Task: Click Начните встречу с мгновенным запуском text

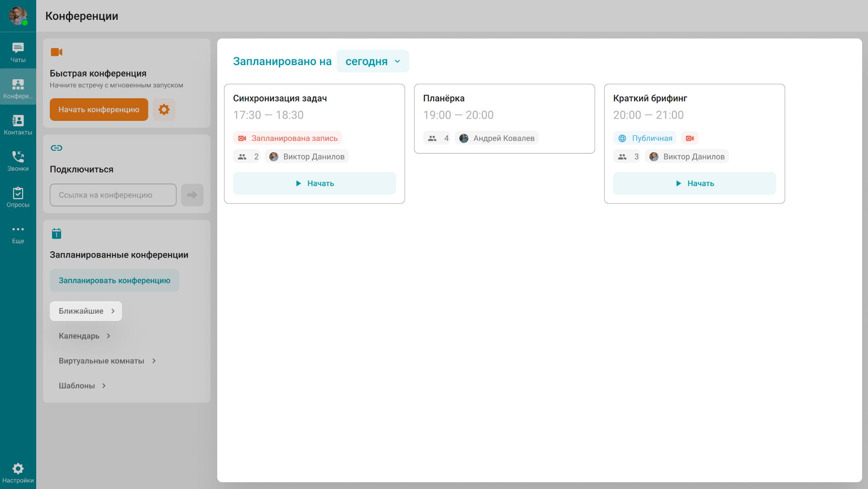Action: pyautogui.click(x=116, y=85)
